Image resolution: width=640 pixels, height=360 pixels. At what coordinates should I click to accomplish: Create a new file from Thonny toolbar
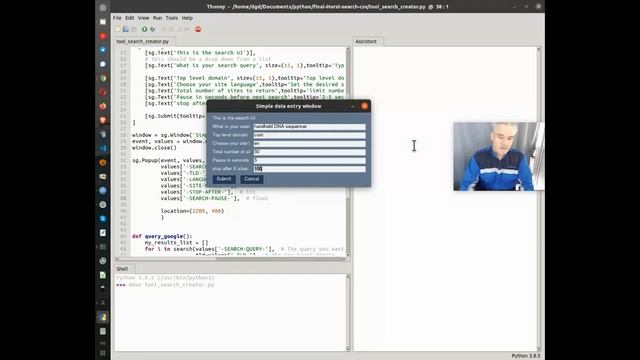[118, 29]
